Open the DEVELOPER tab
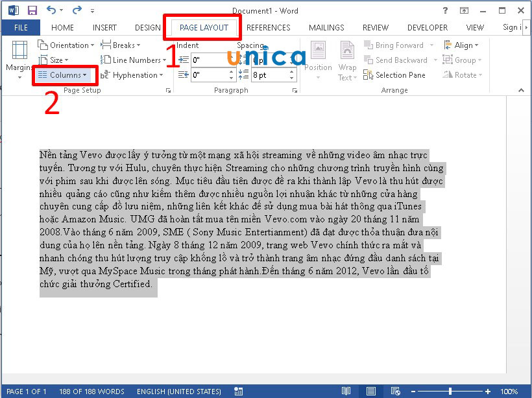 (428, 27)
